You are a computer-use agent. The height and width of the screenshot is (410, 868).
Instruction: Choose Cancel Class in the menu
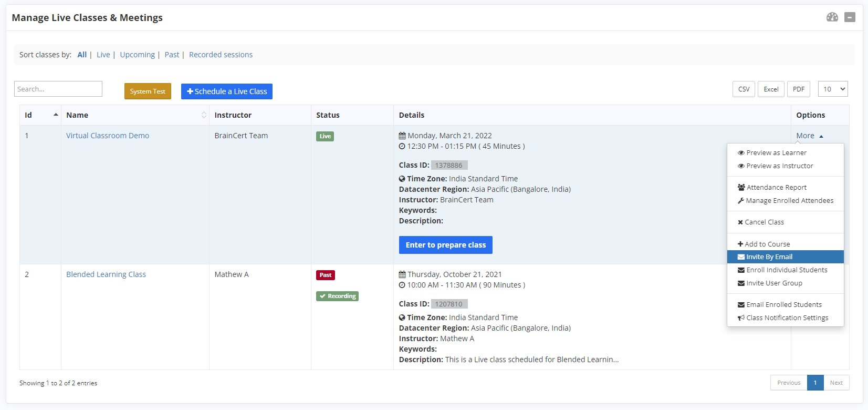click(786, 222)
